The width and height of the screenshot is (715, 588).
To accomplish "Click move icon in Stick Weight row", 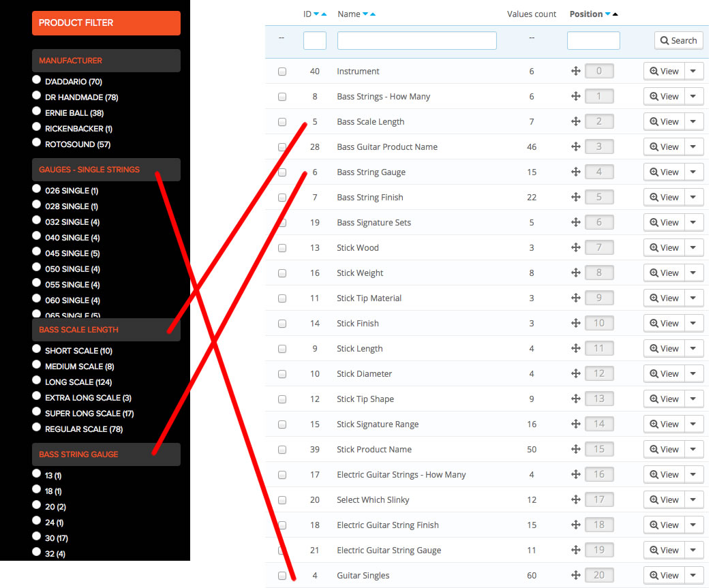I will point(576,273).
